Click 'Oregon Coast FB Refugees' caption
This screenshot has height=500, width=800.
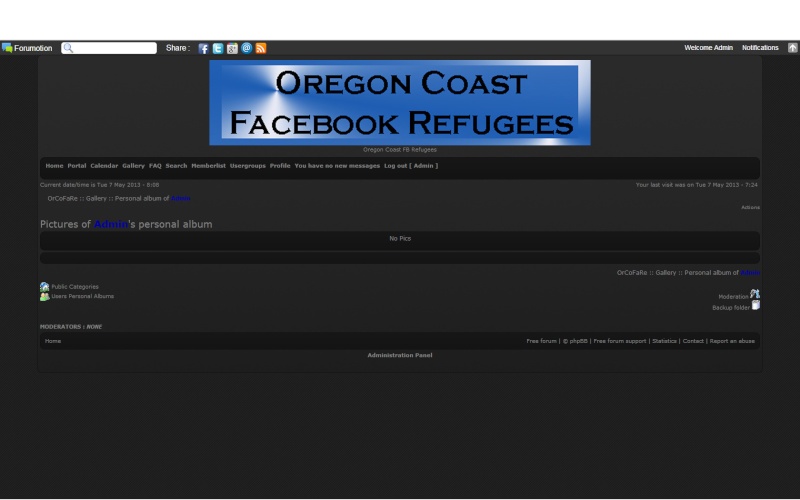[399, 150]
